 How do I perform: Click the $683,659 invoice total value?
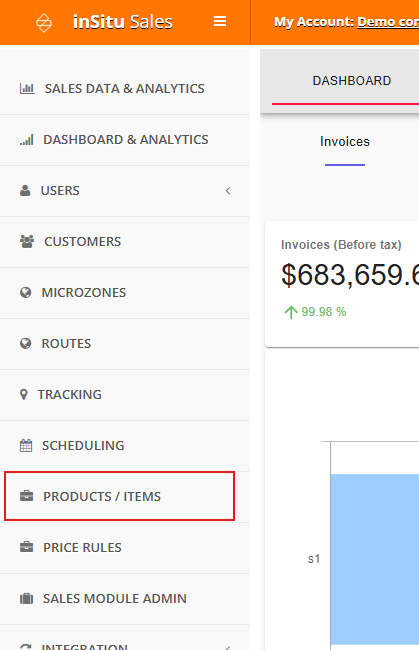(350, 274)
